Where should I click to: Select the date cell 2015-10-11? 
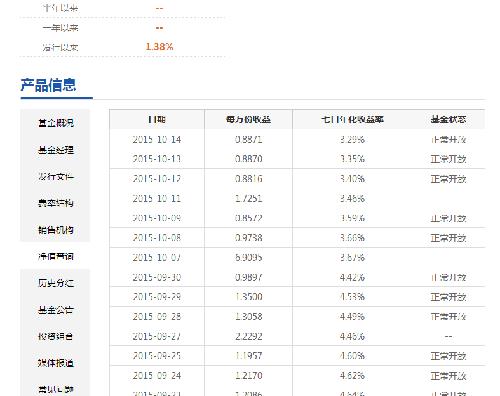click(157, 198)
